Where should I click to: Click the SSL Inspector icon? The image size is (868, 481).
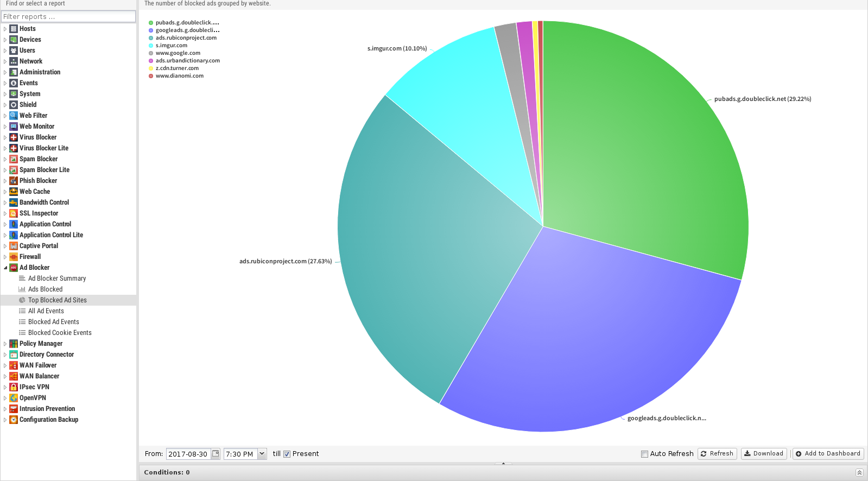coord(14,213)
